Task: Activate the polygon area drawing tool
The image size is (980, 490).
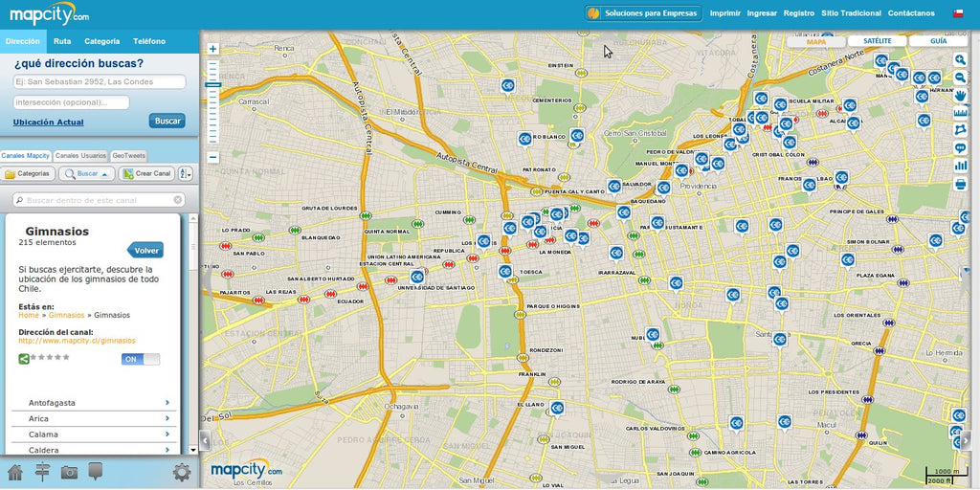Action: pos(960,130)
